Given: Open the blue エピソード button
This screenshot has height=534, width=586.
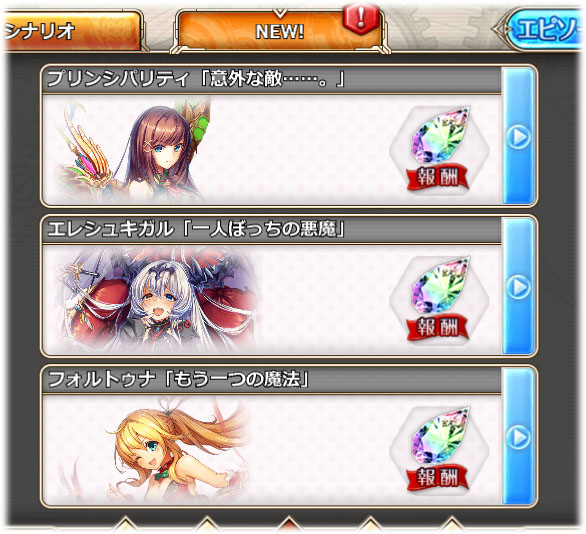Looking at the screenshot, I should pos(542,29).
